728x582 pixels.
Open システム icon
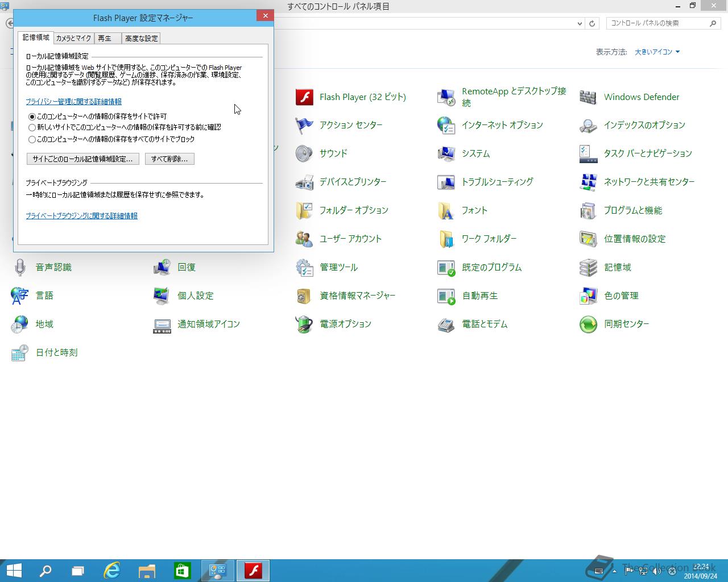point(446,154)
